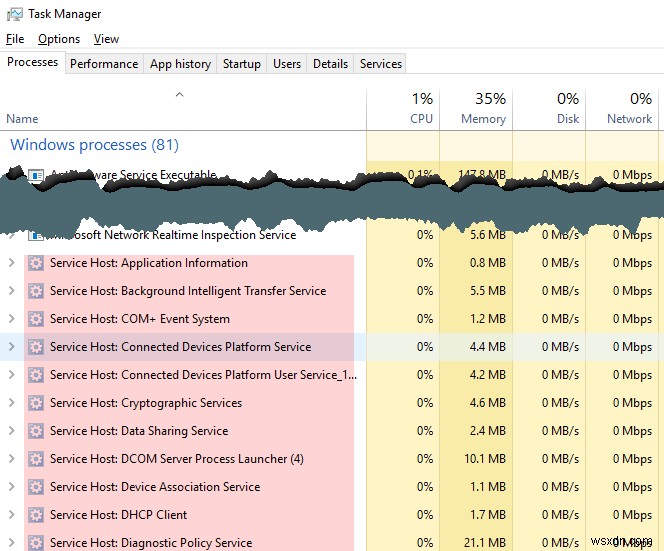Select Service Host: Background Intelligent Transfer Service name
The height and width of the screenshot is (551, 664).
click(x=188, y=291)
